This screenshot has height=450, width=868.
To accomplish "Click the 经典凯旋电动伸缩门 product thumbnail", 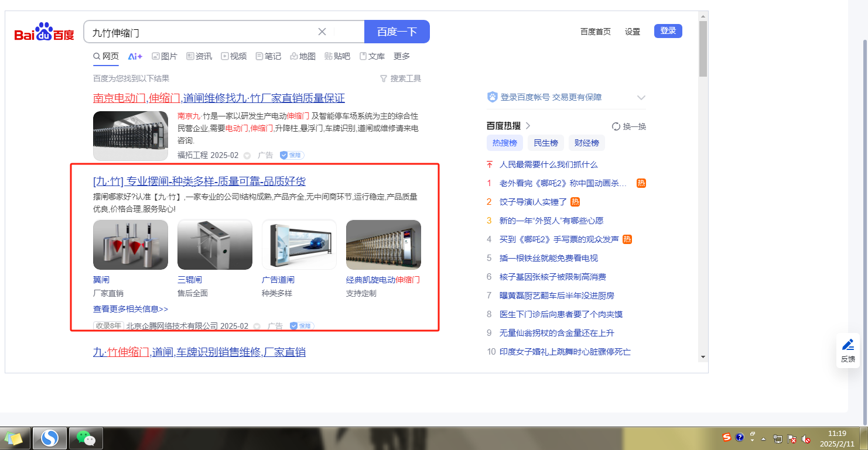I will point(384,245).
